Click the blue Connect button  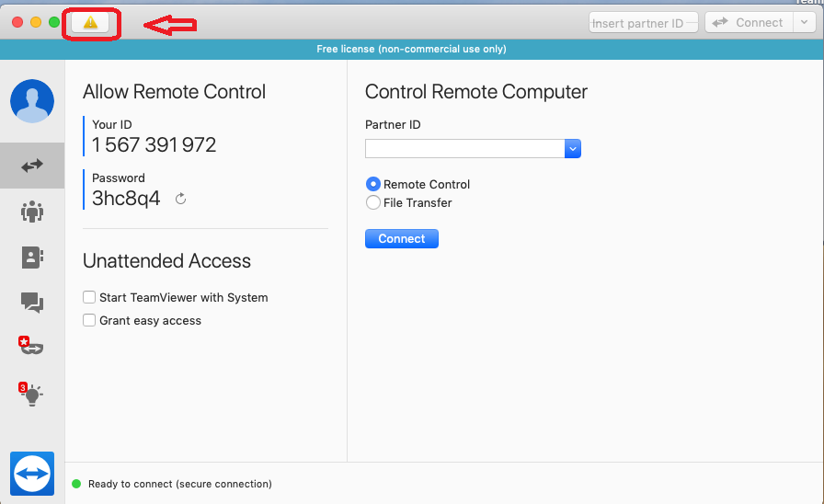[x=402, y=239]
